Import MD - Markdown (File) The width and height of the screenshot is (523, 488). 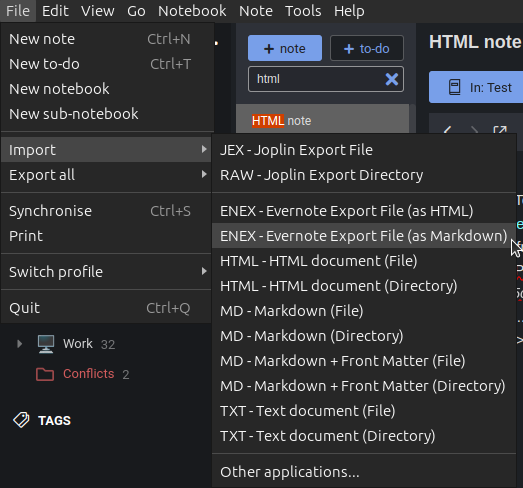point(364,311)
